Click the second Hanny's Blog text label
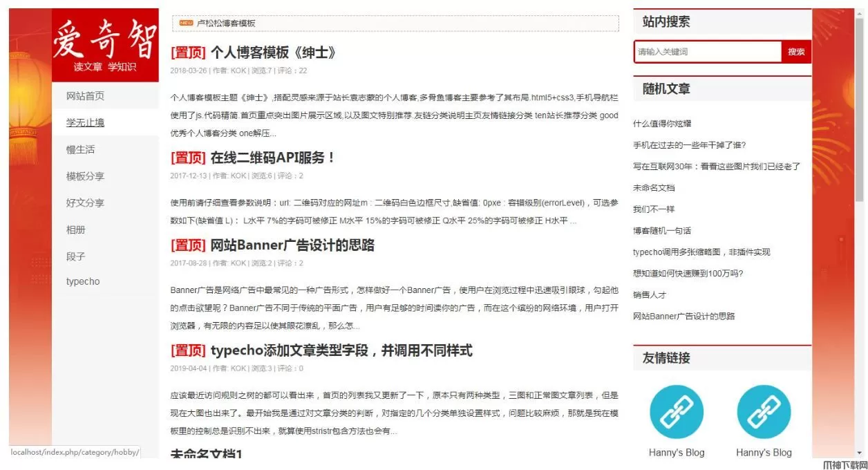Image resolution: width=868 pixels, height=470 pixels. (x=764, y=453)
